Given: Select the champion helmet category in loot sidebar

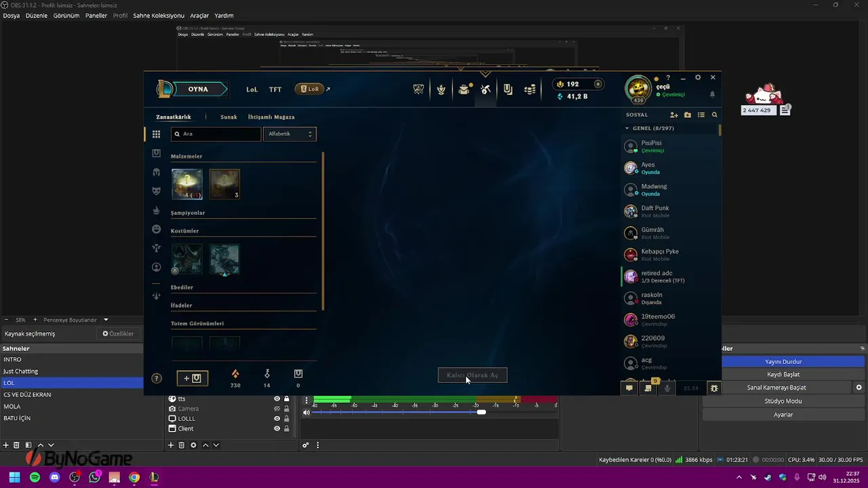Looking at the screenshot, I should (x=156, y=172).
